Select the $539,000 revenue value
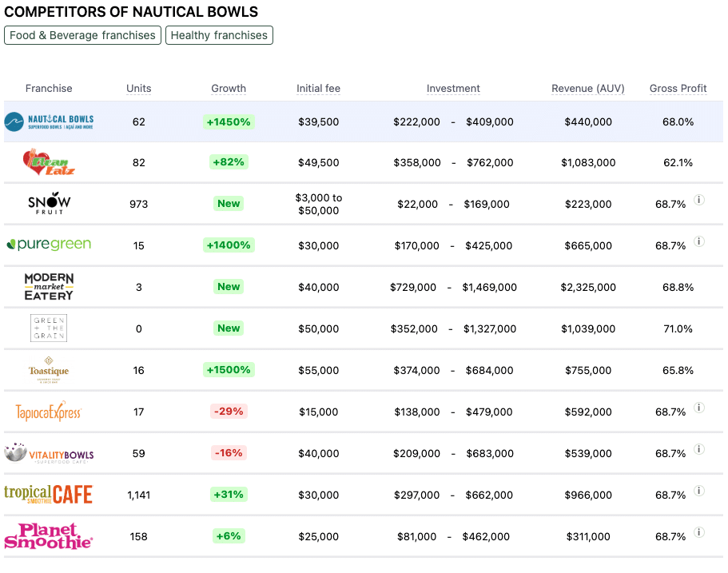 point(588,453)
